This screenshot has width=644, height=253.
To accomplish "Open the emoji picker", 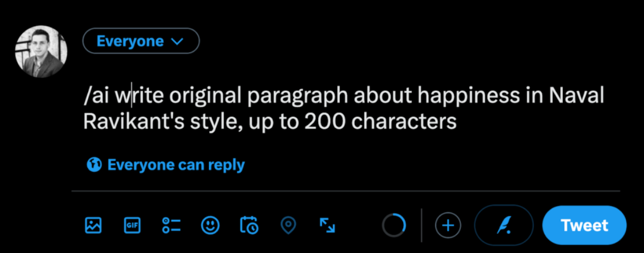I will tap(210, 225).
